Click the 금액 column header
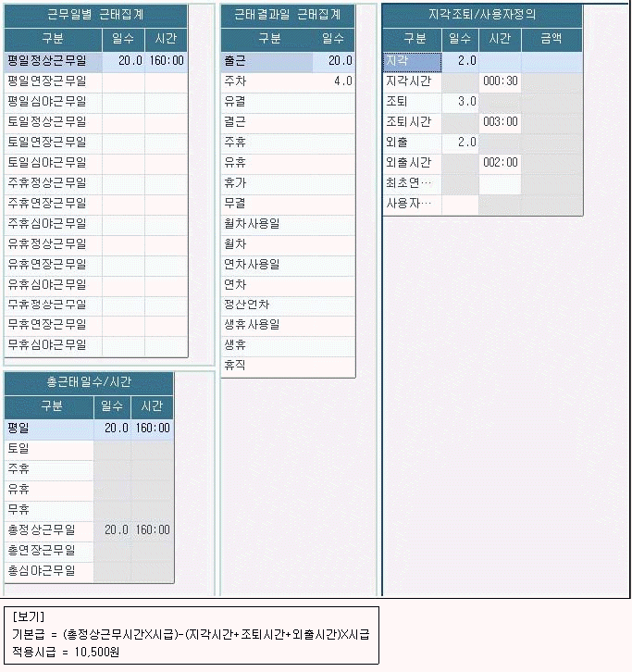This screenshot has width=632, height=672. tap(551, 39)
